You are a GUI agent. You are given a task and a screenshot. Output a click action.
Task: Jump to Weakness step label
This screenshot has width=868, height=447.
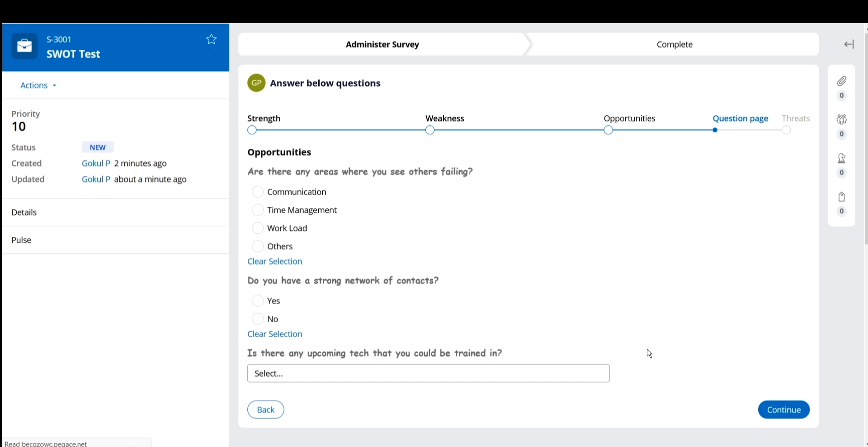445,118
